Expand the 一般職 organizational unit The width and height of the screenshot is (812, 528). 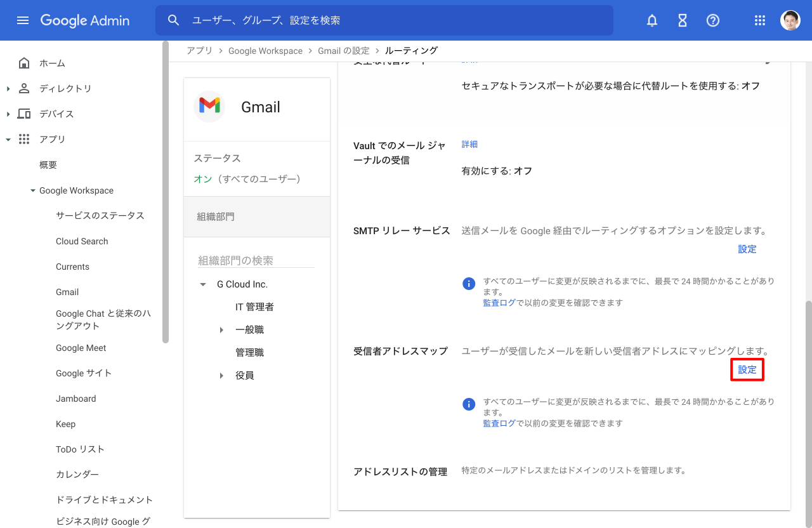[x=221, y=330]
